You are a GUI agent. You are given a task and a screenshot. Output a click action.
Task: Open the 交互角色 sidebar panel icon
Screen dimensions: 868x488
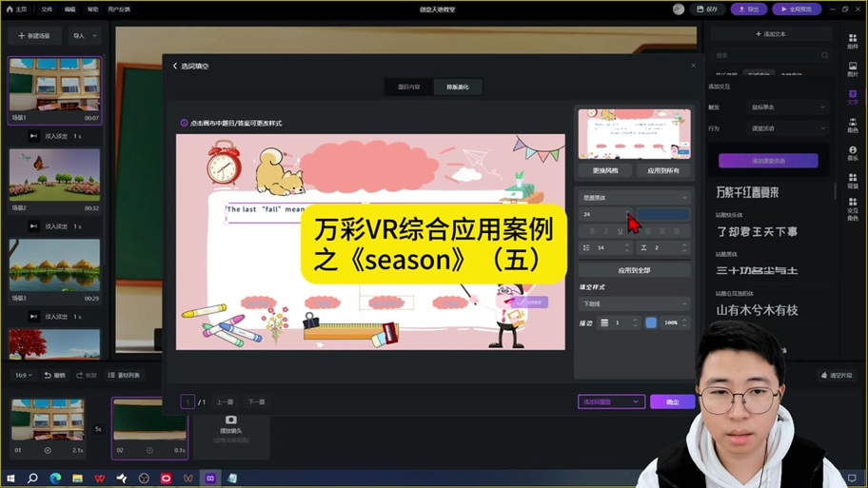(x=853, y=209)
